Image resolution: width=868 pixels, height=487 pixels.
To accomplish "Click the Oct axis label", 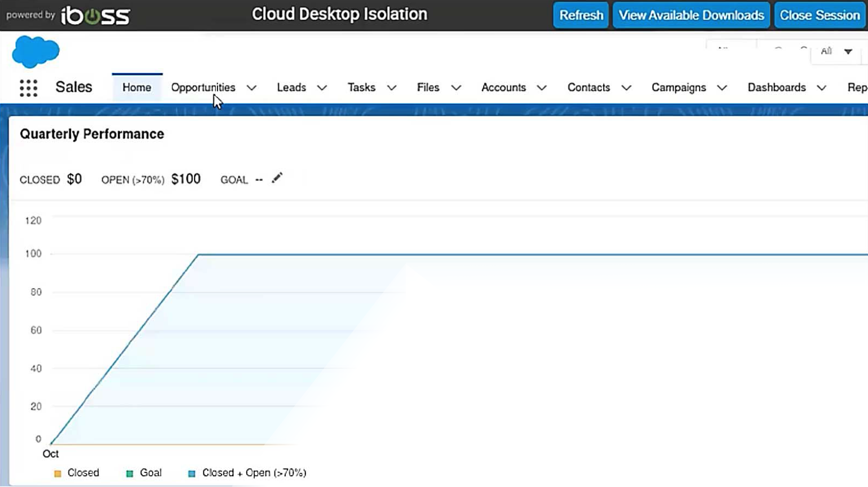I will [51, 454].
